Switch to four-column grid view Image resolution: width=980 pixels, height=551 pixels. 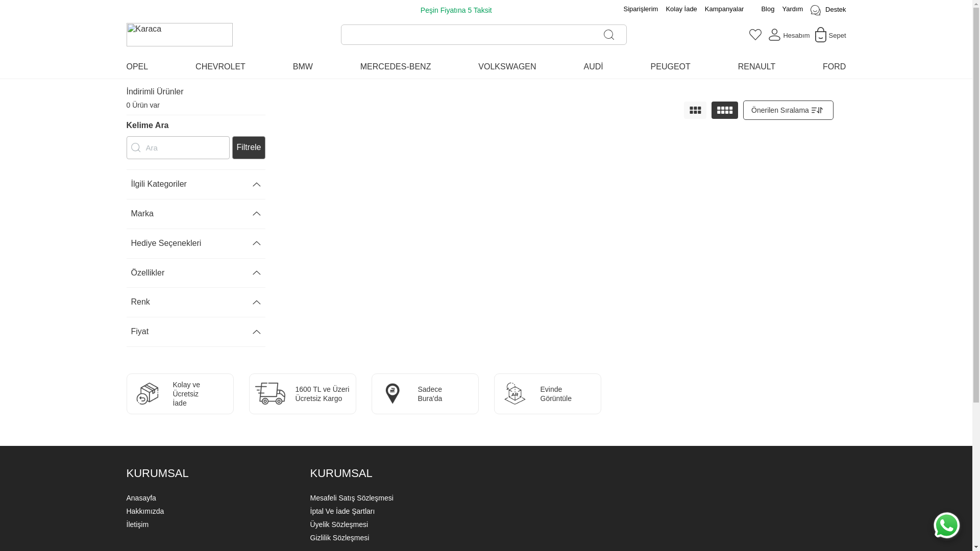point(724,110)
